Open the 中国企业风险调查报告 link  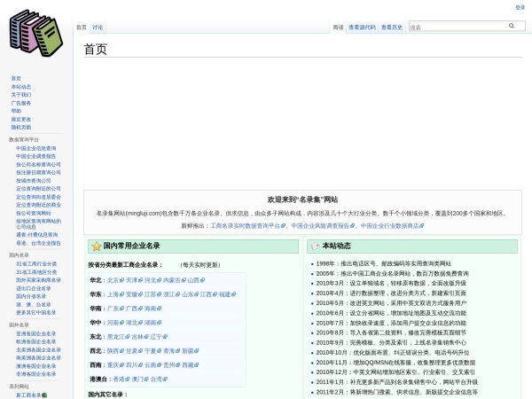click(x=321, y=226)
